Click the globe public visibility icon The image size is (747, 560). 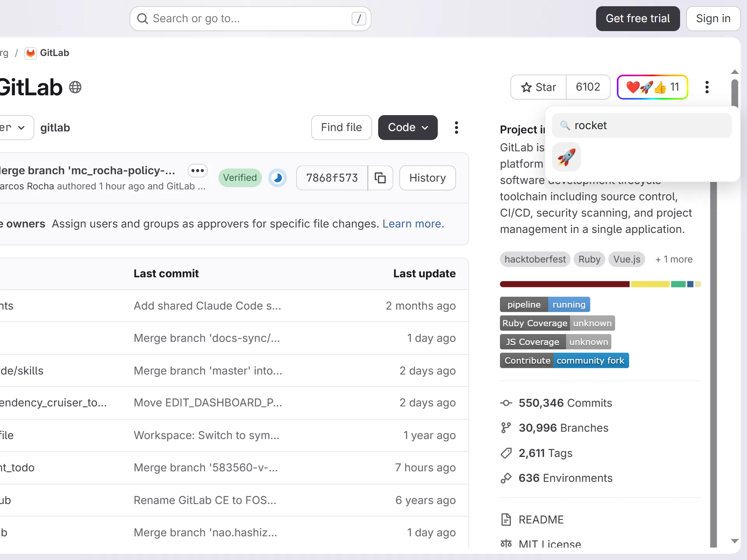click(x=75, y=87)
